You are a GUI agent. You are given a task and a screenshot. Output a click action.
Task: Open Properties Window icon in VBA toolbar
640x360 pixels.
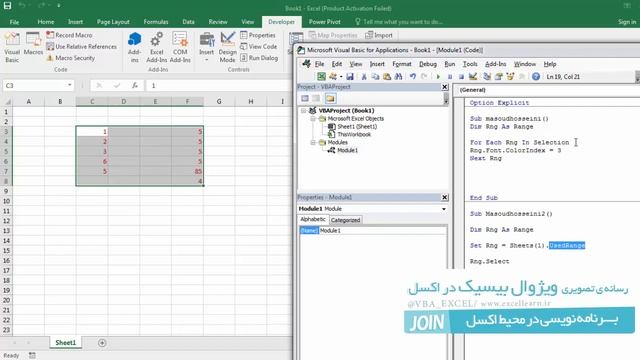click(498, 76)
